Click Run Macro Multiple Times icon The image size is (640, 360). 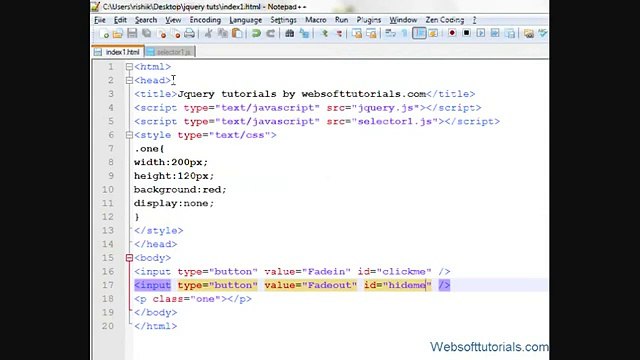click(x=495, y=33)
